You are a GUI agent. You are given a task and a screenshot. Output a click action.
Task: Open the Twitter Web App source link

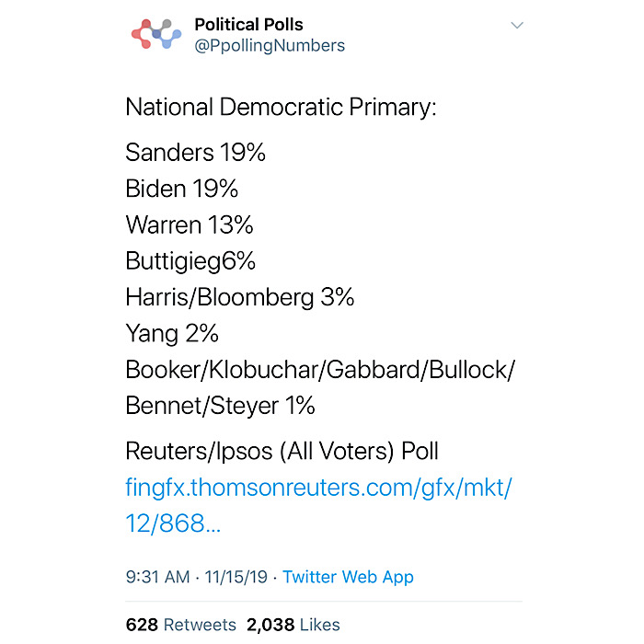click(348, 577)
